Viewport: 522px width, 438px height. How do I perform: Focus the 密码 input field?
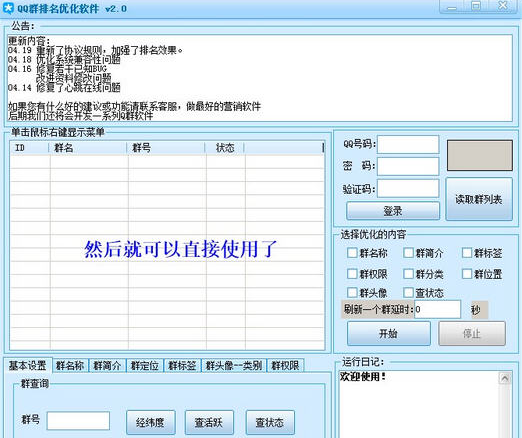coord(408,166)
